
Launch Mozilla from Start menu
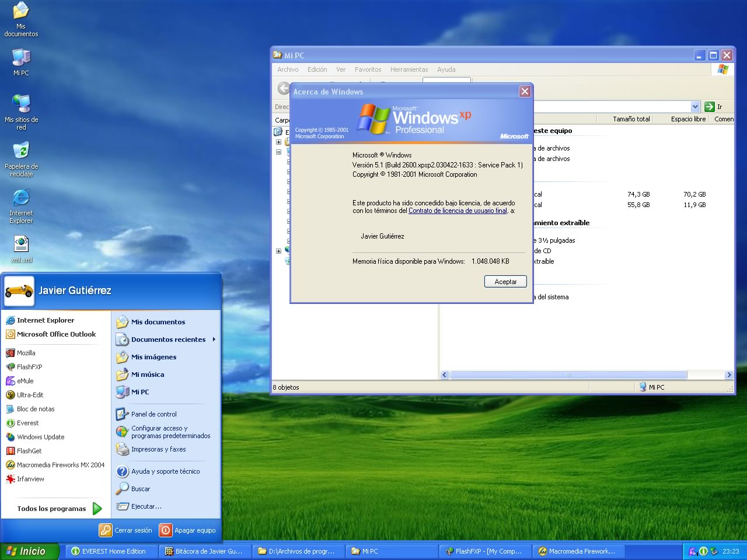click(20, 353)
